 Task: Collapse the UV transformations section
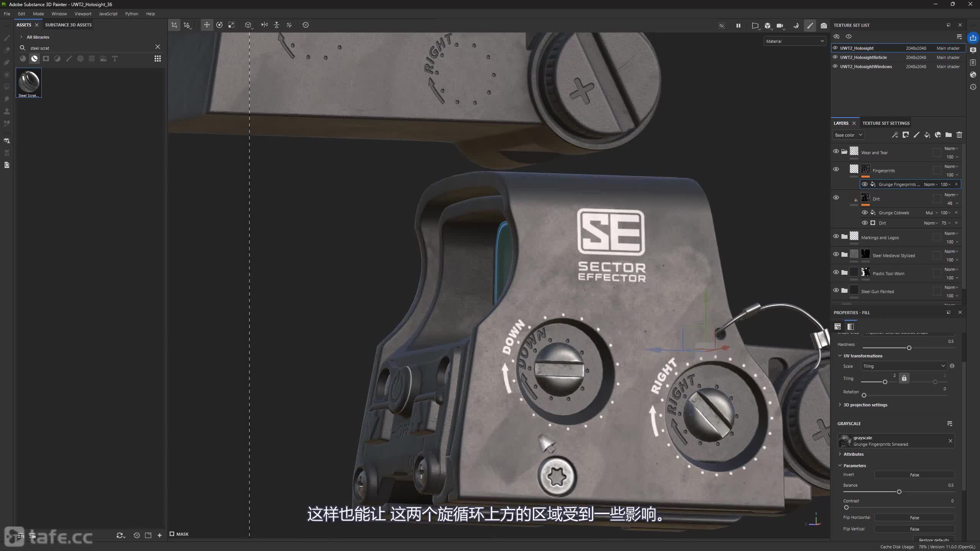click(840, 355)
